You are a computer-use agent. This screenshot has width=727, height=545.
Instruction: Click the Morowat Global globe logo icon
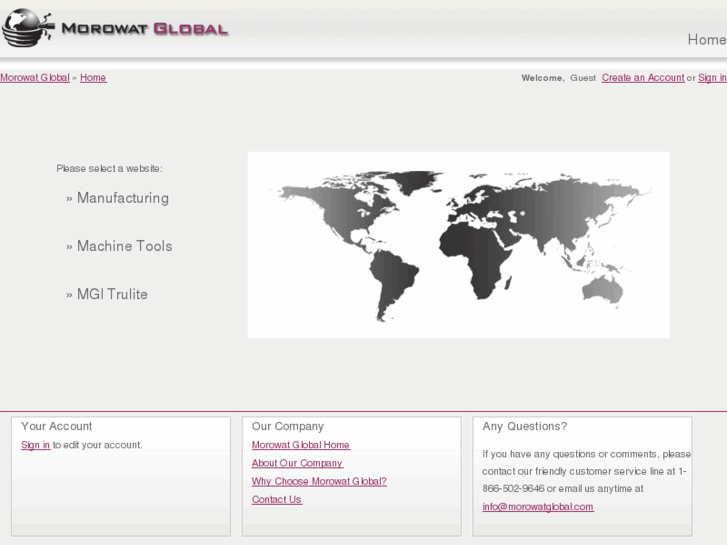coord(27,28)
